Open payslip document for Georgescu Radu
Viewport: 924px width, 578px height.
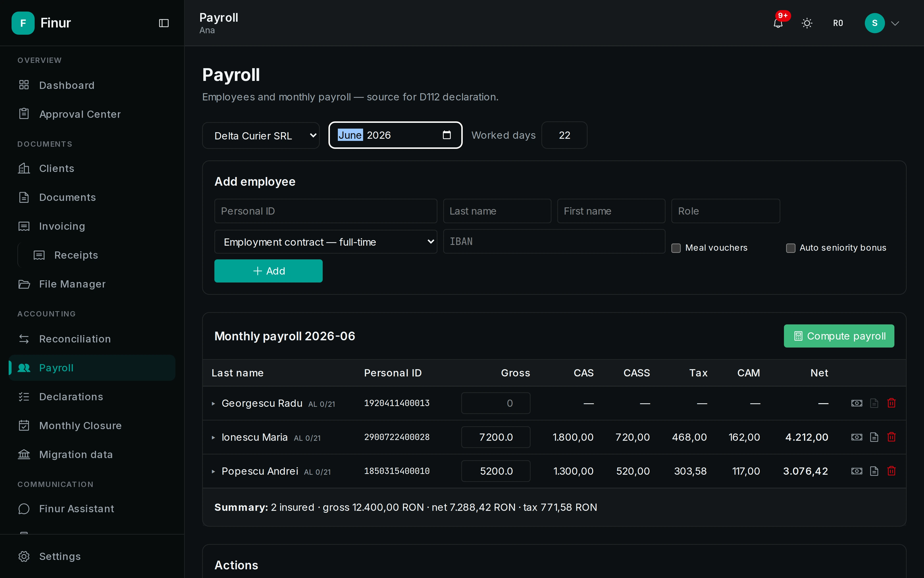pyautogui.click(x=874, y=403)
